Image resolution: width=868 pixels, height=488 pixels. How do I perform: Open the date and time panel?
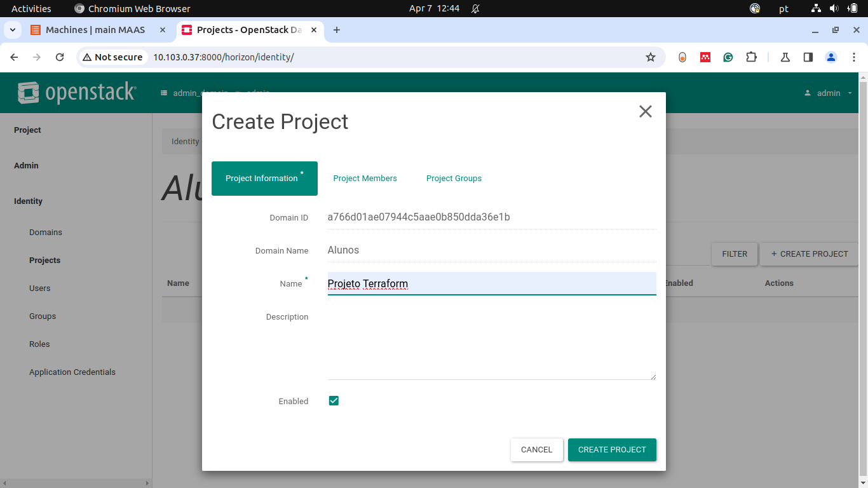click(x=434, y=8)
